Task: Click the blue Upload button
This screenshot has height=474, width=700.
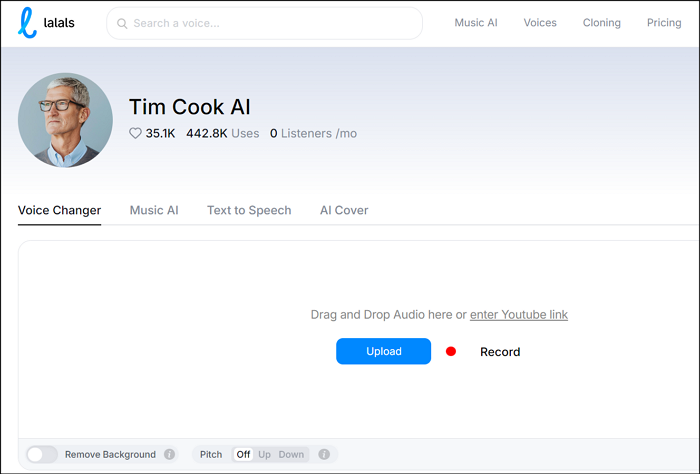Action: tap(383, 351)
